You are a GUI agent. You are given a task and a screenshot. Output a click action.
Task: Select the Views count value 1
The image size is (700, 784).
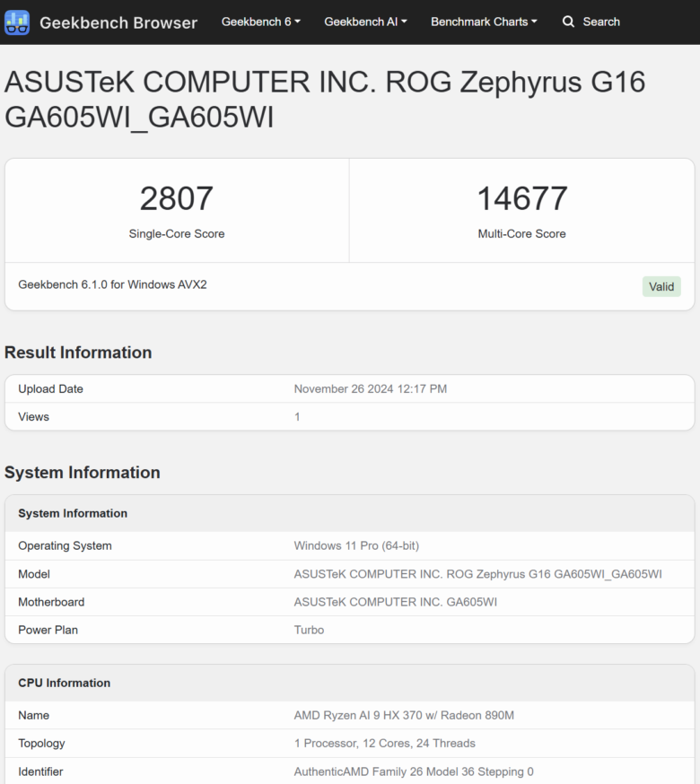point(297,417)
